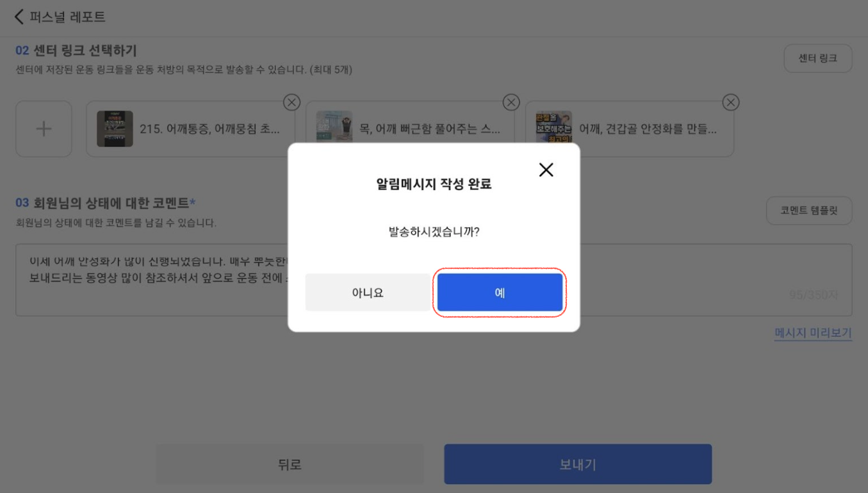
Task: Focus the member comment text box
Action: click(x=434, y=280)
